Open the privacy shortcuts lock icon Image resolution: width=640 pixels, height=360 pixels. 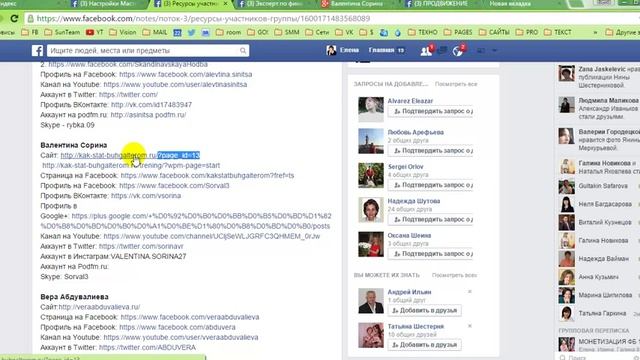pos(481,51)
